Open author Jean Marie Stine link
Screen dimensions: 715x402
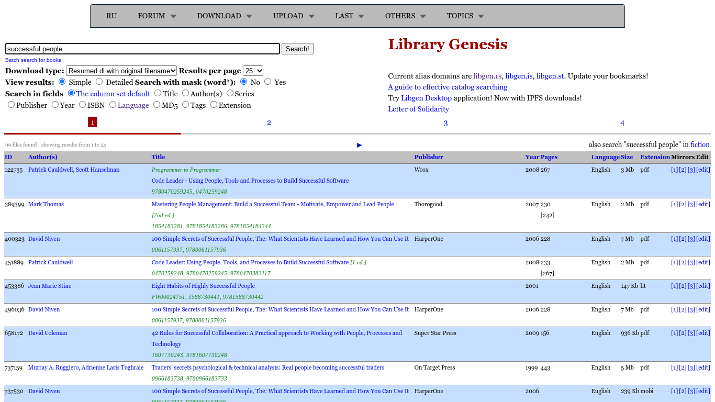50,286
